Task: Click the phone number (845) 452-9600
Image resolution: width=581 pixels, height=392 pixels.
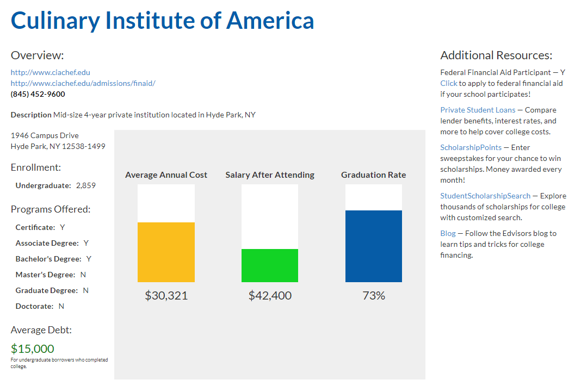Action: [x=38, y=94]
